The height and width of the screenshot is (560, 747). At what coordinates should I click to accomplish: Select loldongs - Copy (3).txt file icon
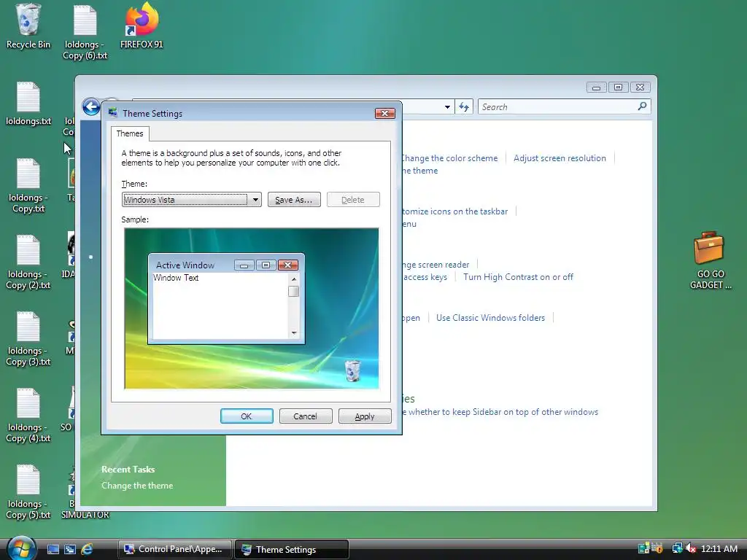pos(28,339)
